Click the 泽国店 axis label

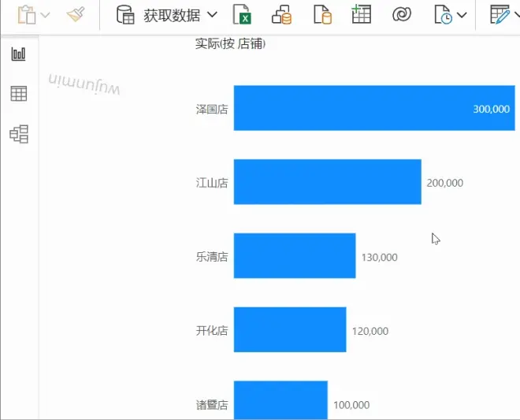(212, 110)
